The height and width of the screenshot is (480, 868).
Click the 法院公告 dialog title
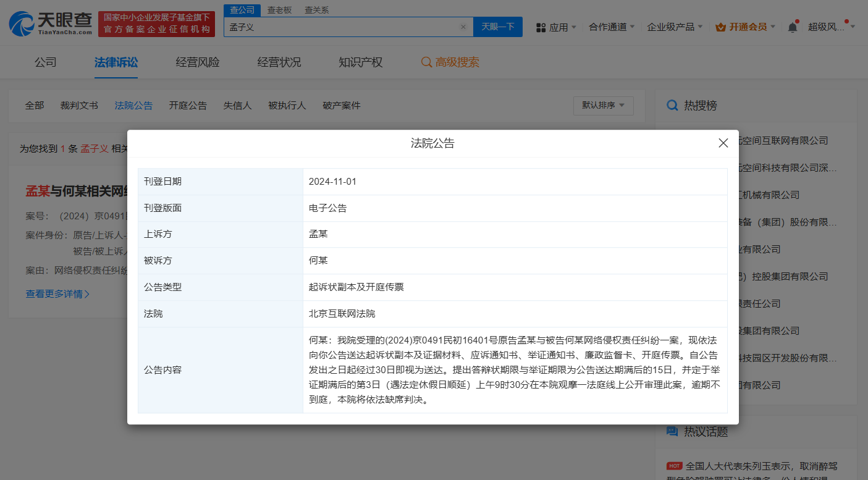coord(432,143)
